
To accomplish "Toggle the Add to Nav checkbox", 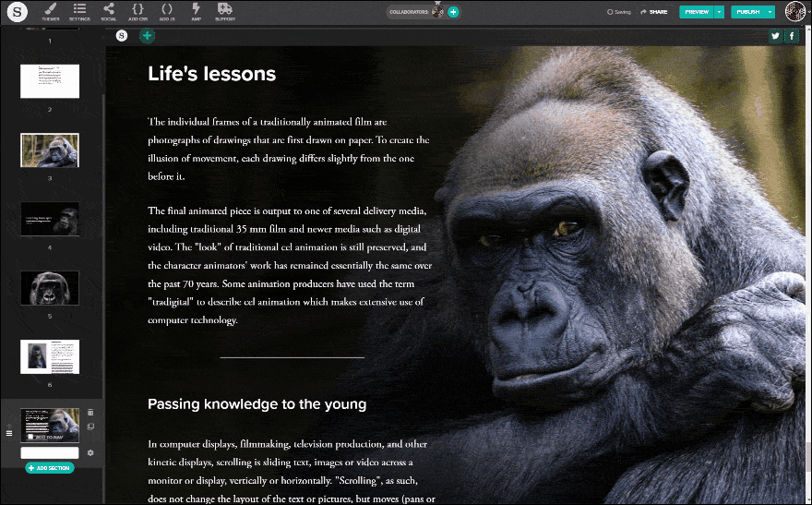I will coord(30,437).
